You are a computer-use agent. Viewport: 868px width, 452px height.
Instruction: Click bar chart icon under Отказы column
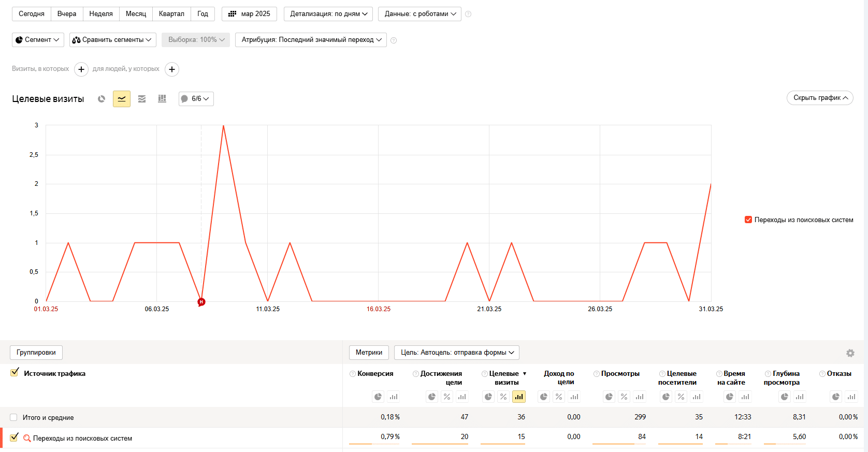pyautogui.click(x=851, y=397)
